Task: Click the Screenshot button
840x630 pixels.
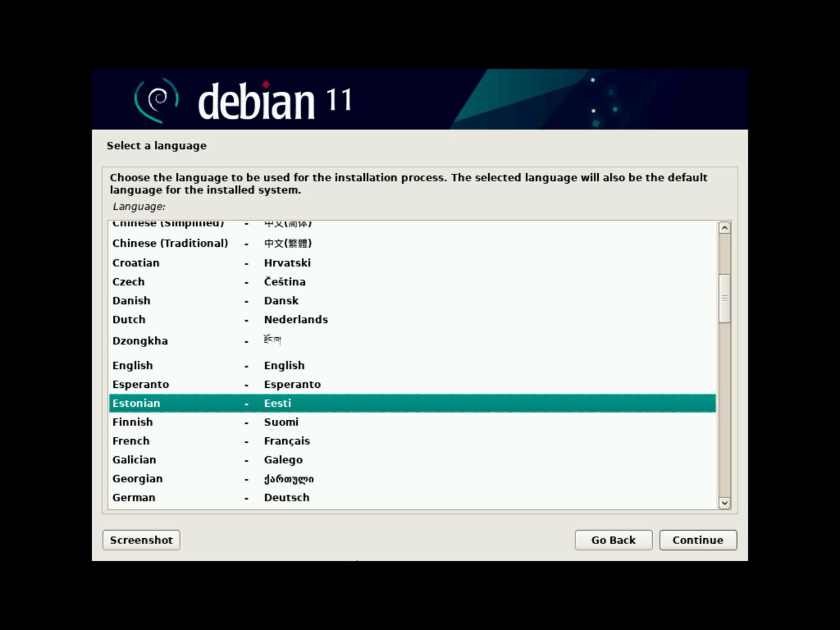Action: click(141, 540)
